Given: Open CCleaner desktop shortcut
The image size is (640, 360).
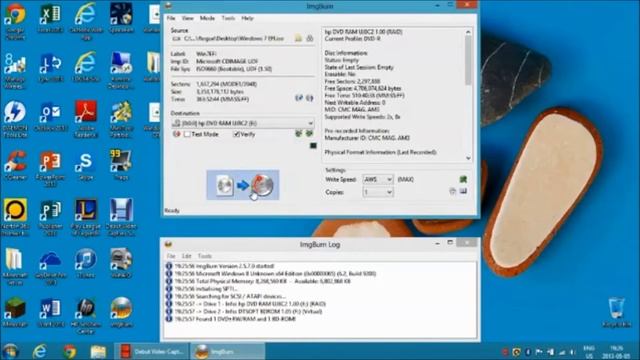Looking at the screenshot, I should click(x=15, y=165).
